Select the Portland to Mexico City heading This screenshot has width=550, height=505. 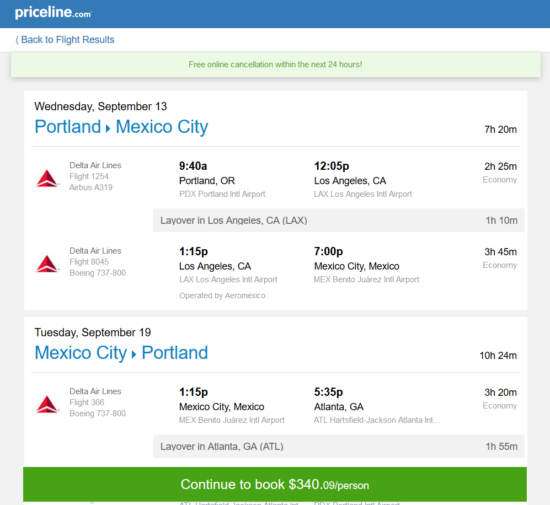coord(121,127)
